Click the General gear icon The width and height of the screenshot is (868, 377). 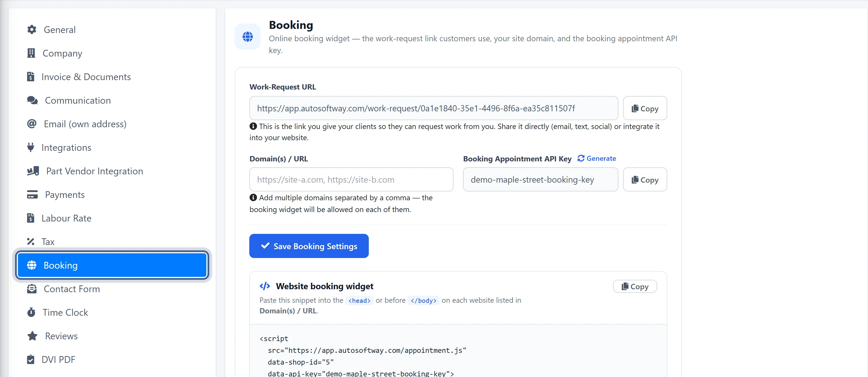(32, 30)
